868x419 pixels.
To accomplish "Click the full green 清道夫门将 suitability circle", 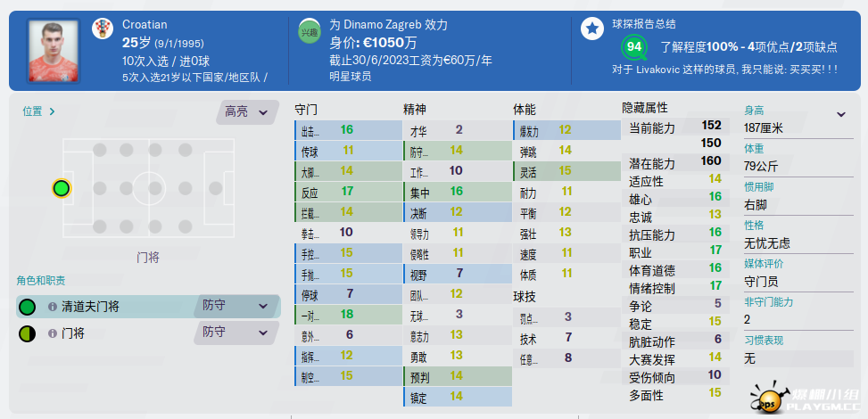I will 27,307.
